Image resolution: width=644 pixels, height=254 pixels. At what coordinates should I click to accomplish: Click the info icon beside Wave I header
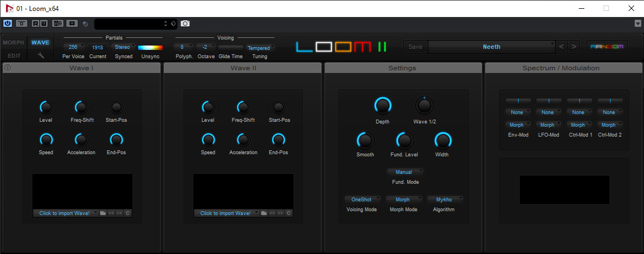(x=8, y=68)
